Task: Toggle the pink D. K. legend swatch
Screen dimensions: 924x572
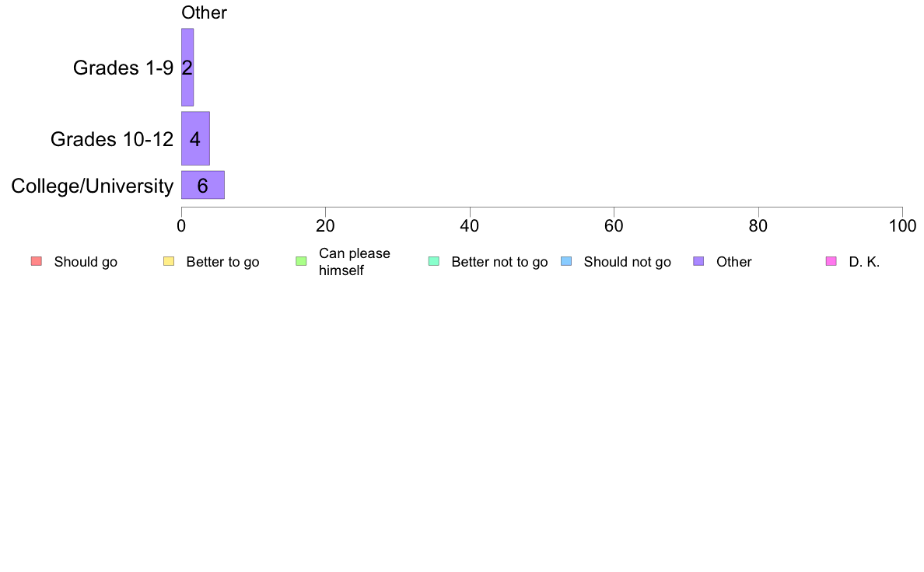Action: 831,262
